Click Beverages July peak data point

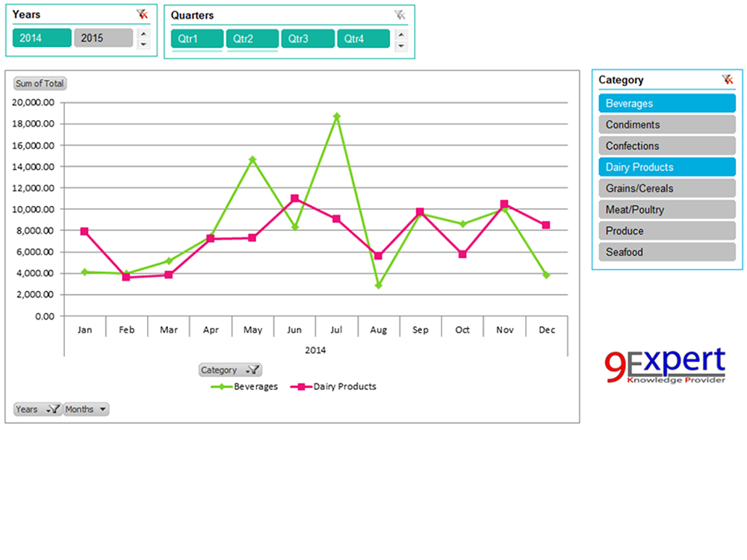337,116
